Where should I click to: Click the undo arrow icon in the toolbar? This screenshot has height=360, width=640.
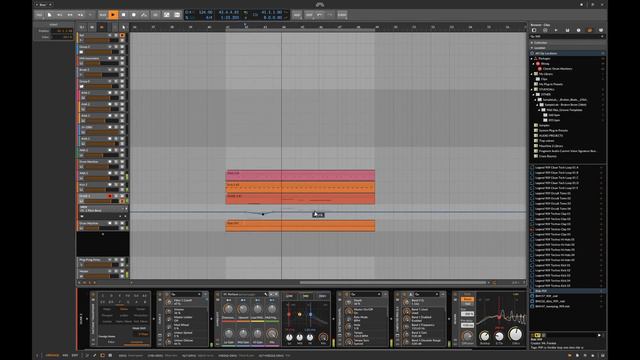click(x=320, y=15)
